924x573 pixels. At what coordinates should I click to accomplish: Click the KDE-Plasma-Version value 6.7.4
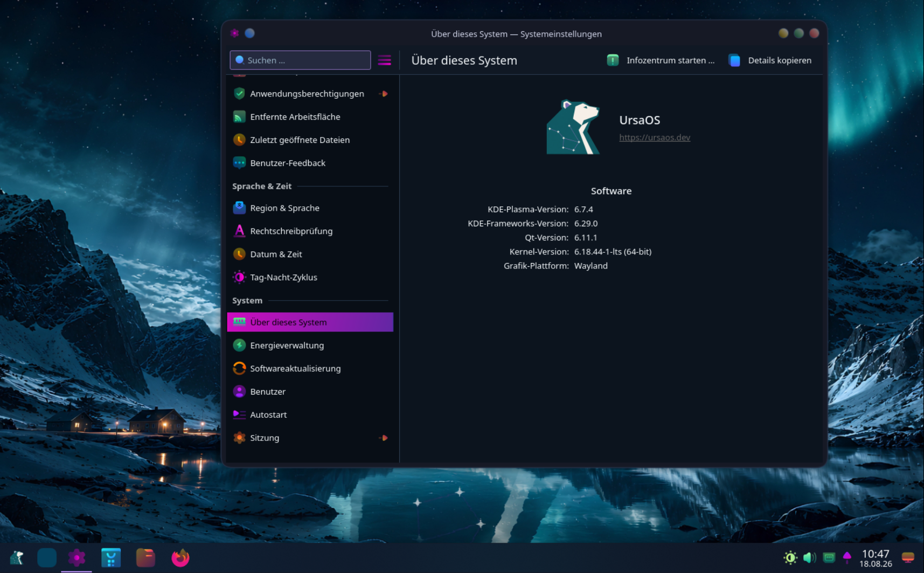coord(583,209)
